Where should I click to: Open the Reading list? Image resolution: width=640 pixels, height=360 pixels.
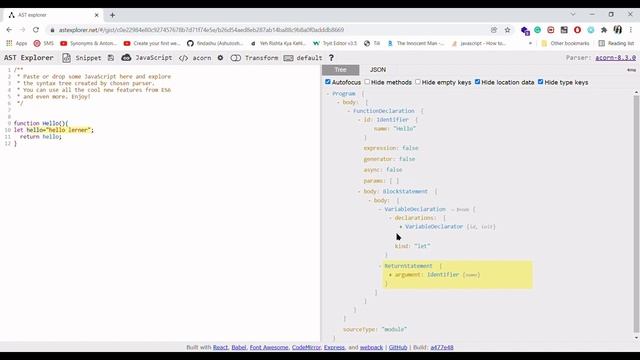[x=616, y=43]
